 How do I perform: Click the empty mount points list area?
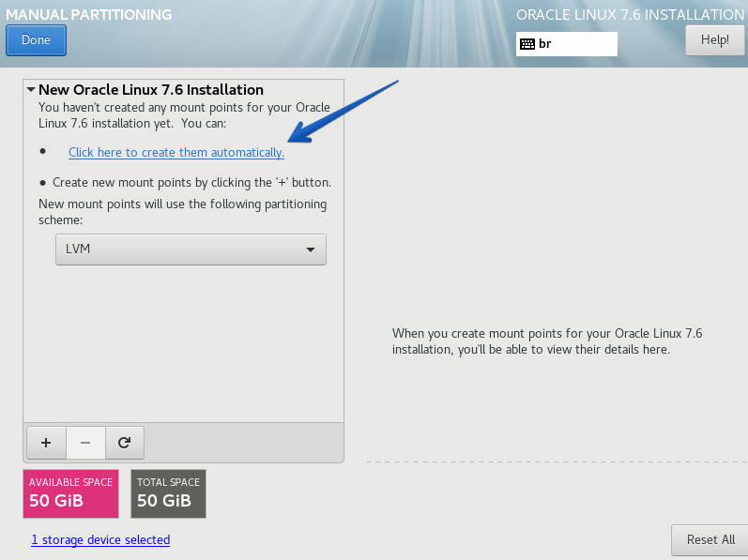tap(183, 347)
